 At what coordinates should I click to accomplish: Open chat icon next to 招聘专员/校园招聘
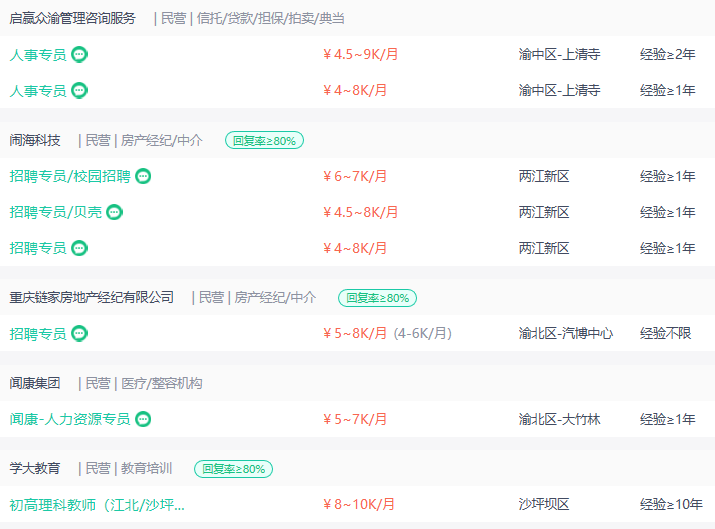(x=143, y=176)
